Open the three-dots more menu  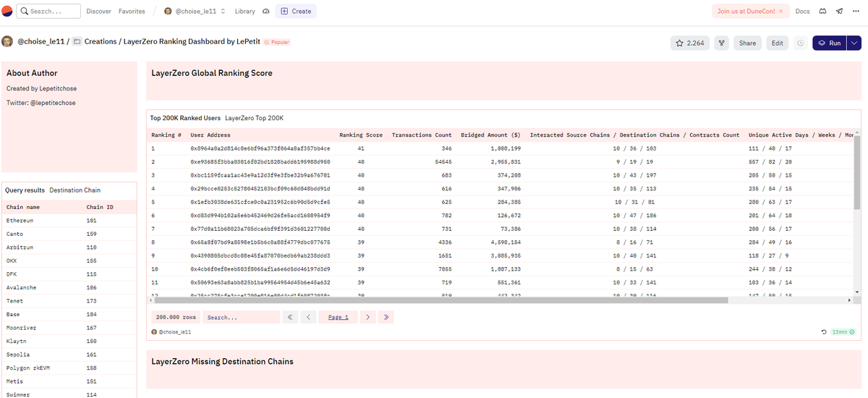pyautogui.click(x=856, y=12)
